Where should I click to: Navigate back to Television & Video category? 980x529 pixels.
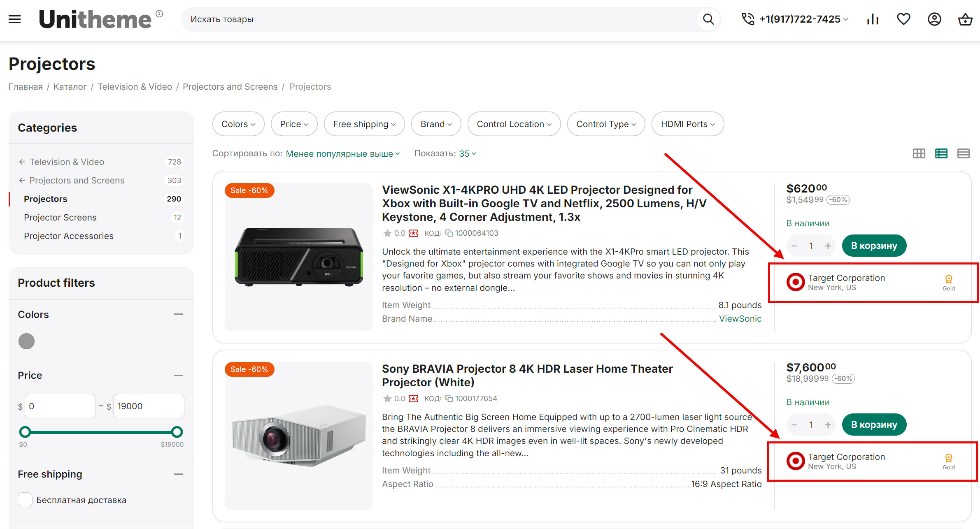pos(67,162)
